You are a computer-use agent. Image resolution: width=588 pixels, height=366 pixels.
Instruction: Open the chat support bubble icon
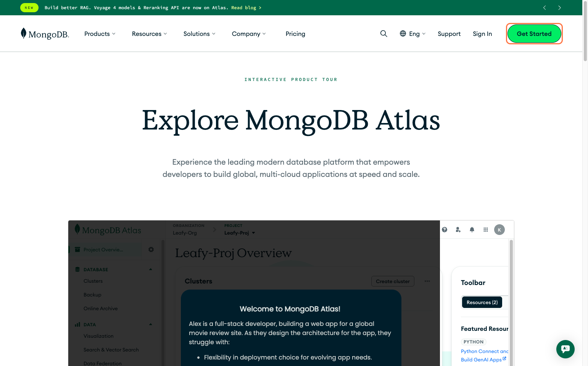pyautogui.click(x=565, y=349)
